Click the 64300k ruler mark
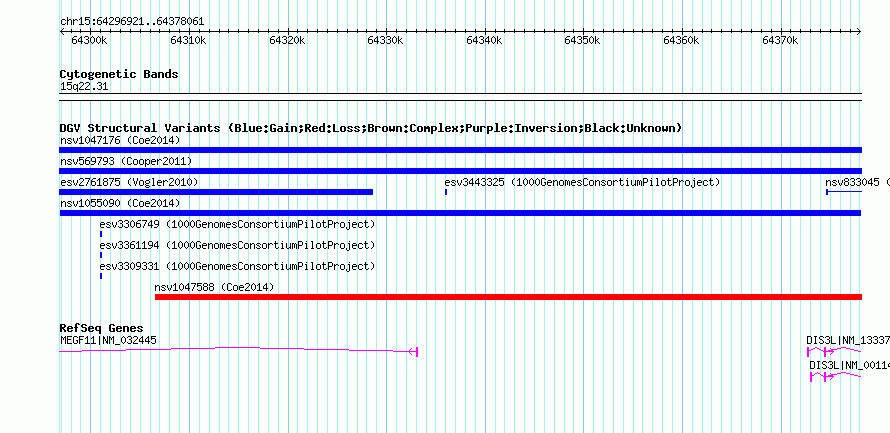Image resolution: width=890 pixels, height=433 pixels. click(x=89, y=40)
